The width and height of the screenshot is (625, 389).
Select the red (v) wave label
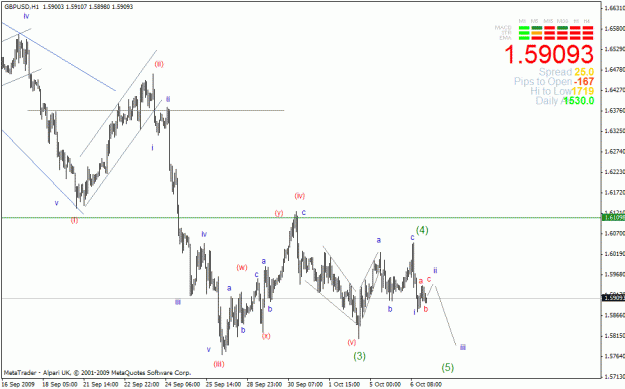click(352, 342)
